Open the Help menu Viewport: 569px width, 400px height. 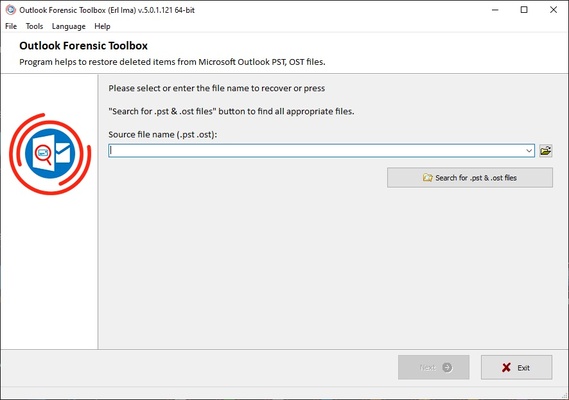pos(102,26)
